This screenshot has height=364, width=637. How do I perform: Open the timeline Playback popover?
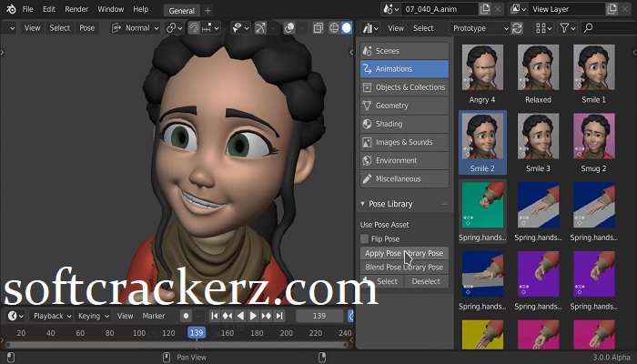pos(52,316)
